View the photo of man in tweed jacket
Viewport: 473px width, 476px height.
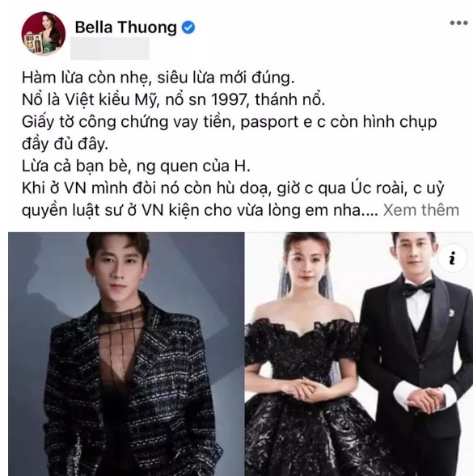point(126,354)
